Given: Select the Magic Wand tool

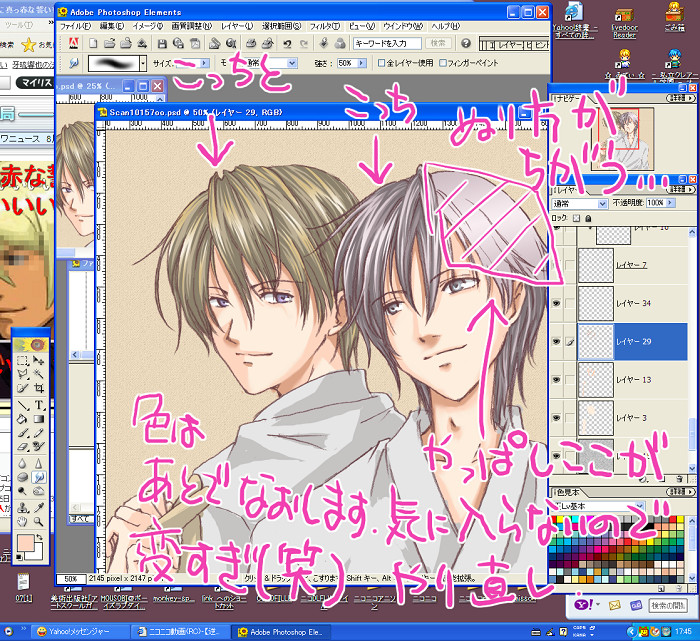Looking at the screenshot, I should [39, 374].
